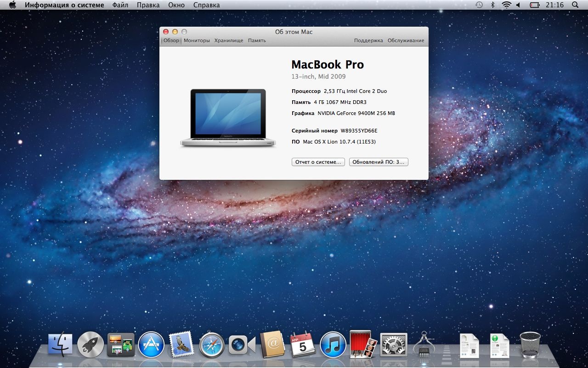Click the Обновлений ПО button
This screenshot has width=588, height=368.
point(379,162)
